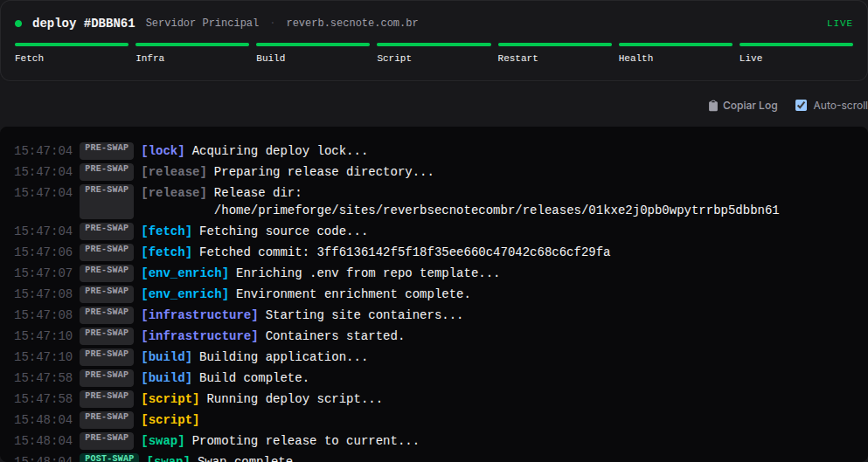The image size is (868, 462).
Task: Click the deploy #DBBN61 title
Action: coord(84,24)
